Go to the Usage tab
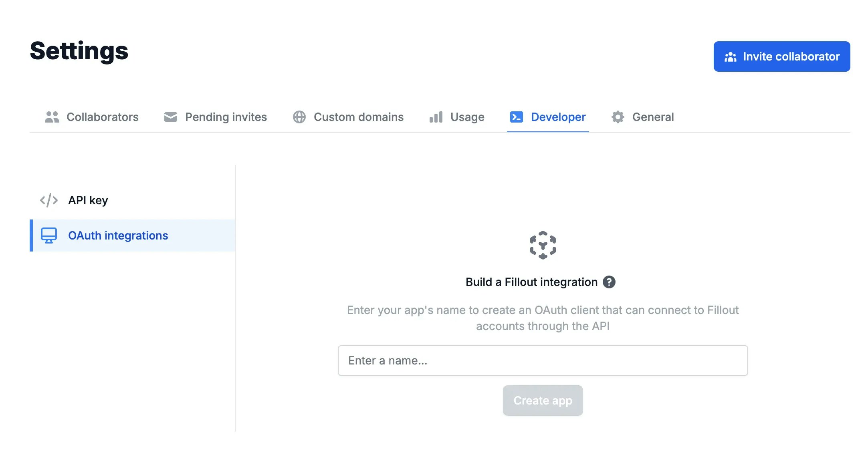This screenshot has height=467, width=868. click(457, 117)
